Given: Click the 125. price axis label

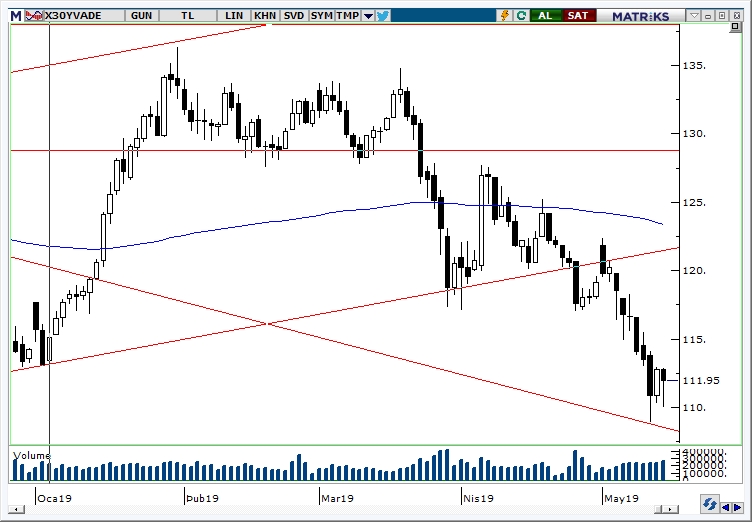Looking at the screenshot, I should [694, 202].
